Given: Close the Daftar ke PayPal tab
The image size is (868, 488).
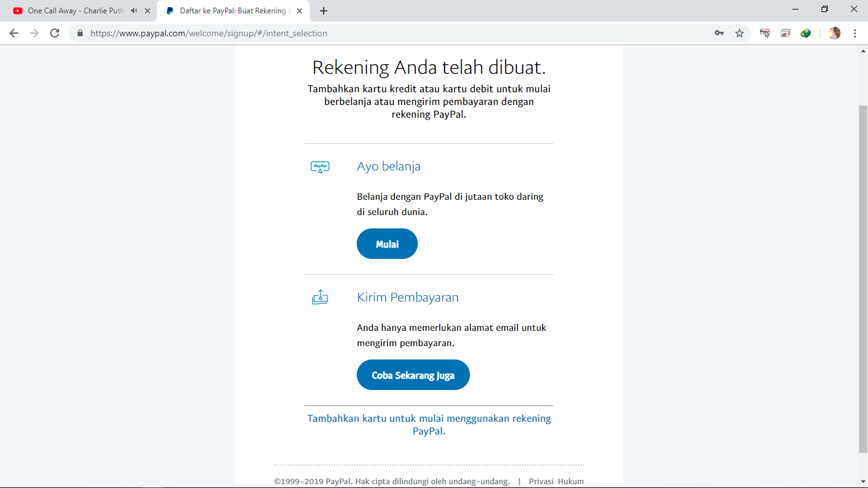Looking at the screenshot, I should pyautogui.click(x=300, y=11).
